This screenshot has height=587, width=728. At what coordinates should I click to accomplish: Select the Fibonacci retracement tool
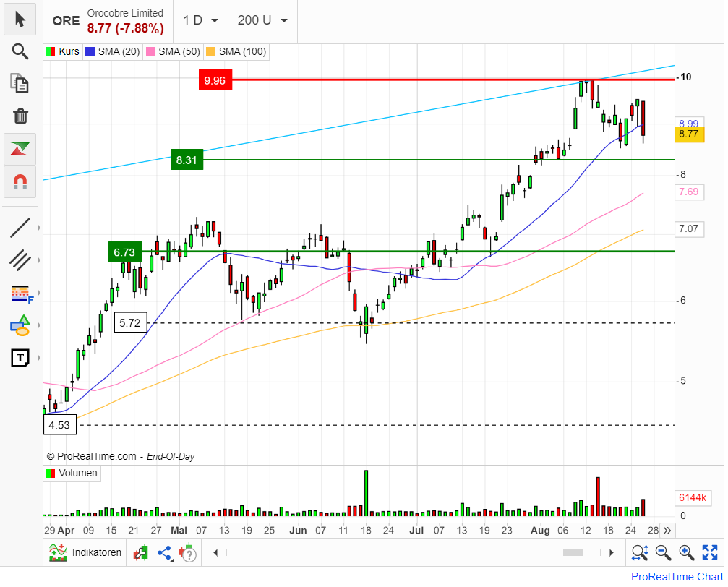(20, 293)
